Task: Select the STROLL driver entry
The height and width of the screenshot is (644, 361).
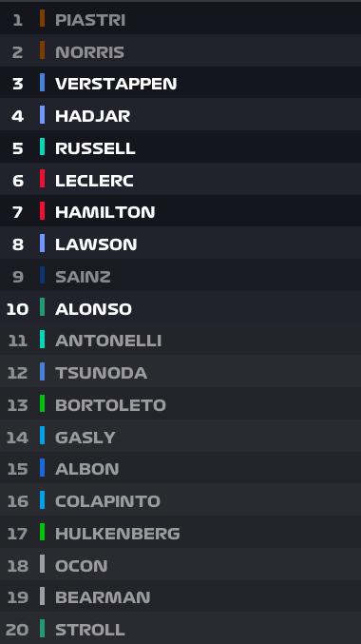Action: pyautogui.click(x=180, y=629)
